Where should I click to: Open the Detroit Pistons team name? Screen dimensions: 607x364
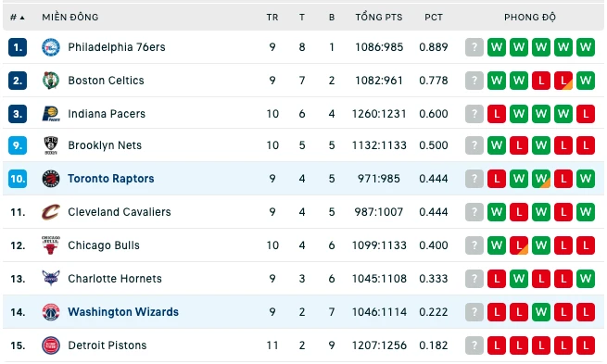pyautogui.click(x=107, y=345)
